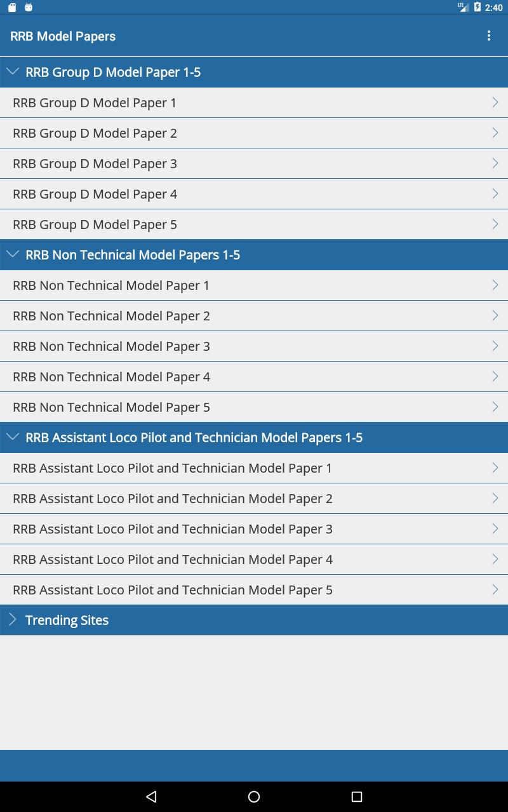This screenshot has height=812, width=508.
Task: Tap the arrow beside Non Technical Model Paper 2
Action: pyautogui.click(x=495, y=315)
